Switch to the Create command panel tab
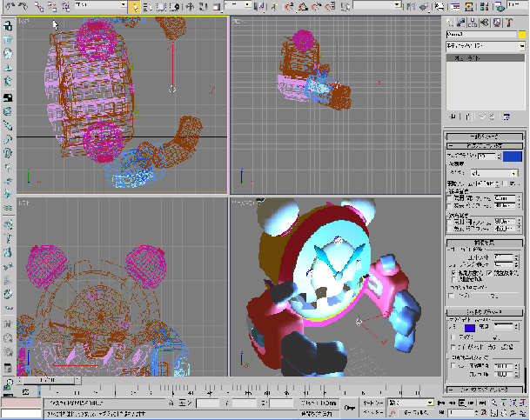The image size is (530, 420). tap(450, 23)
